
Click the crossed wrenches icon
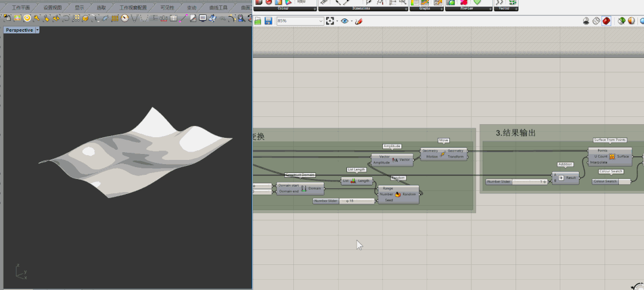57,18
